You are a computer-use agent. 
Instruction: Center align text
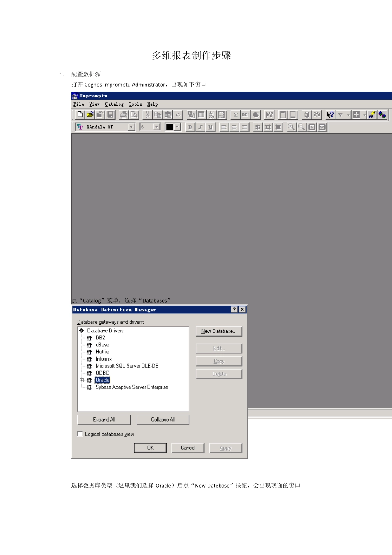234,127
